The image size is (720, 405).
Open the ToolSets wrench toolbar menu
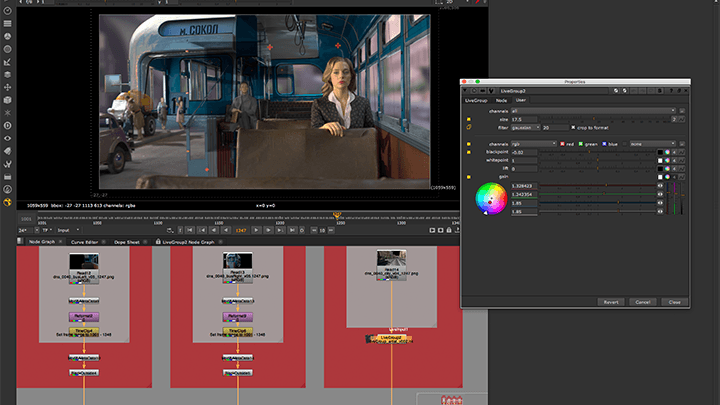click(x=7, y=164)
